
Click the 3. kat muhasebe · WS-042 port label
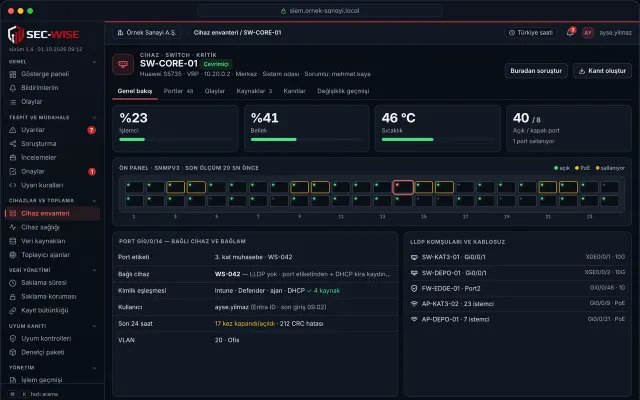[253, 257]
